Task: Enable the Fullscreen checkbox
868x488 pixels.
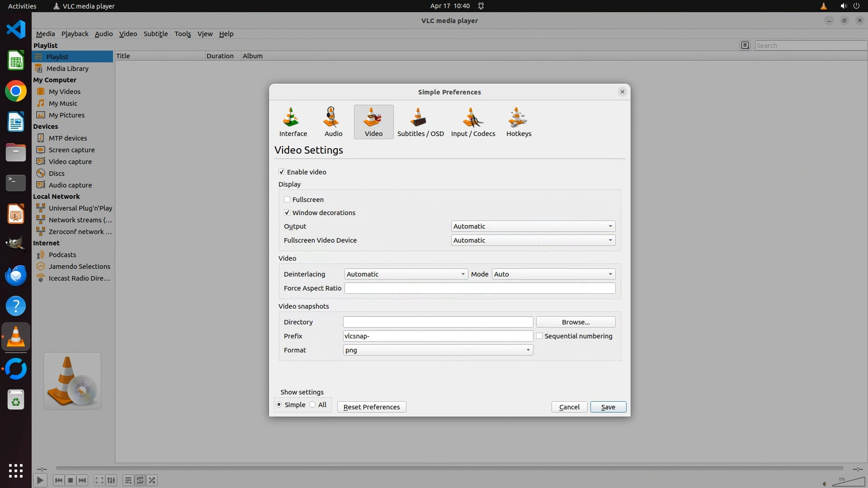Action: pos(287,199)
